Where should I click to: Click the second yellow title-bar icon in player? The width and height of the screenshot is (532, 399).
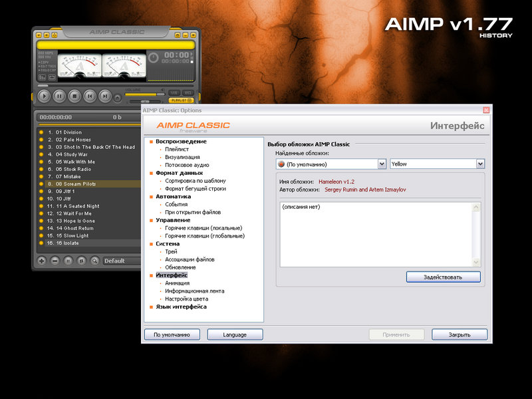(x=47, y=35)
